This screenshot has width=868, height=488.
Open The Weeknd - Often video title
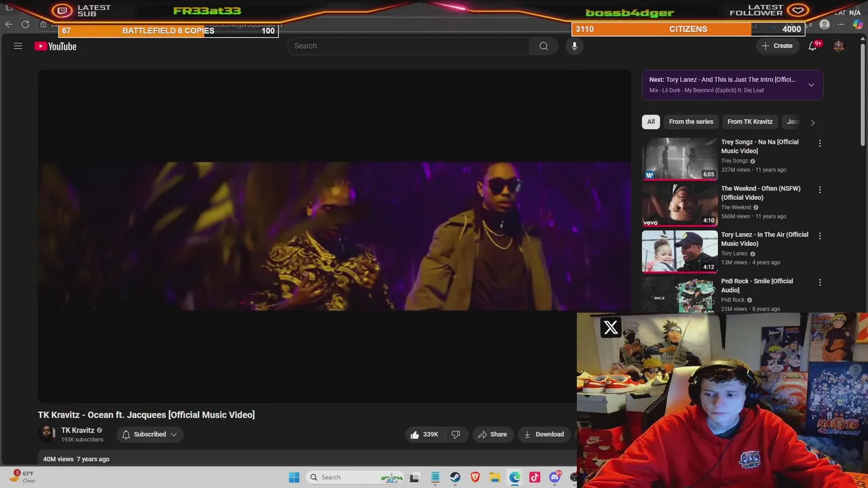761,193
